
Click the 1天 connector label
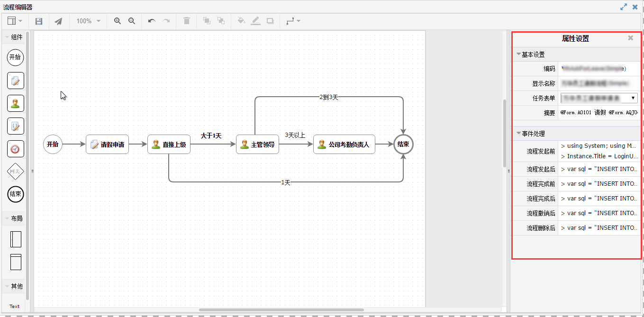(x=286, y=182)
